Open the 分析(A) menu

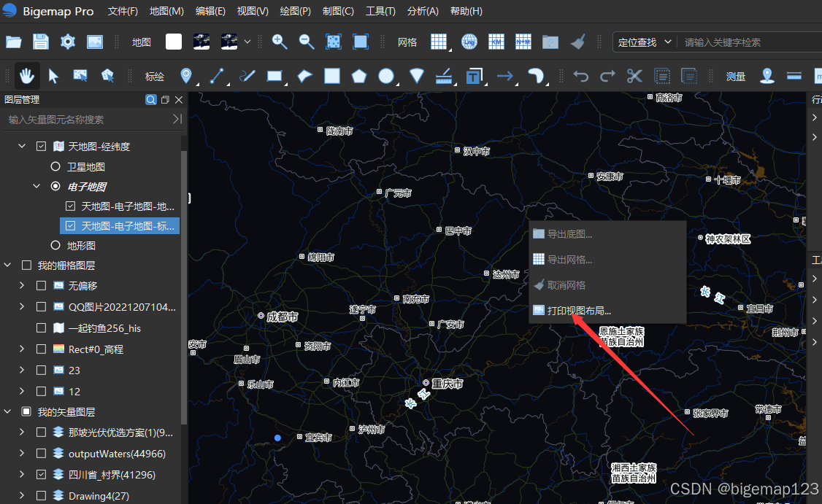(x=423, y=11)
